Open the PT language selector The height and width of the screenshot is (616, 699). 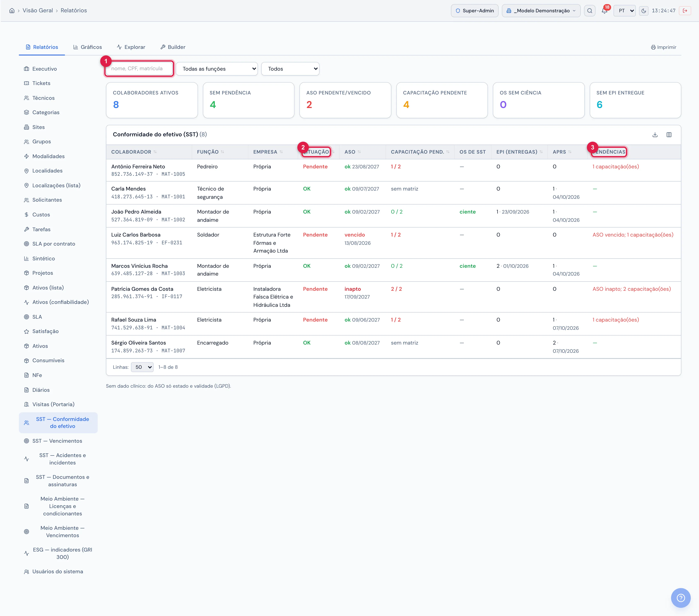coord(625,11)
